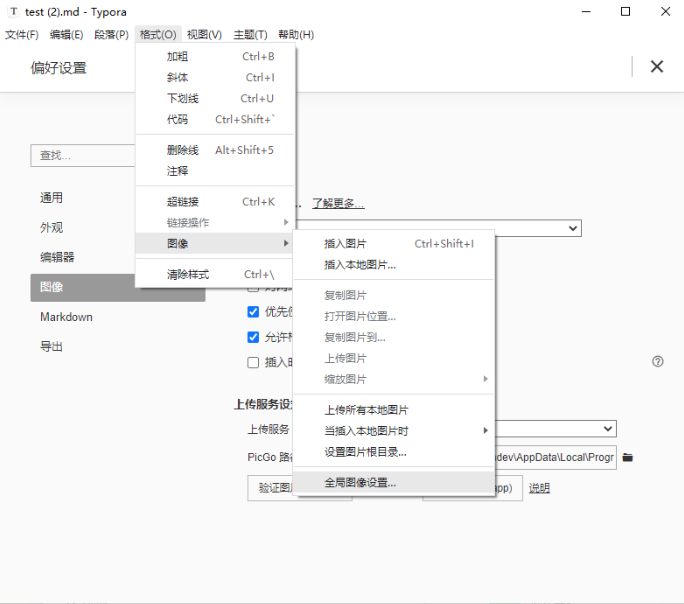Open the 主题(T) menu
Image resolution: width=684 pixels, height=604 pixels.
(x=250, y=34)
